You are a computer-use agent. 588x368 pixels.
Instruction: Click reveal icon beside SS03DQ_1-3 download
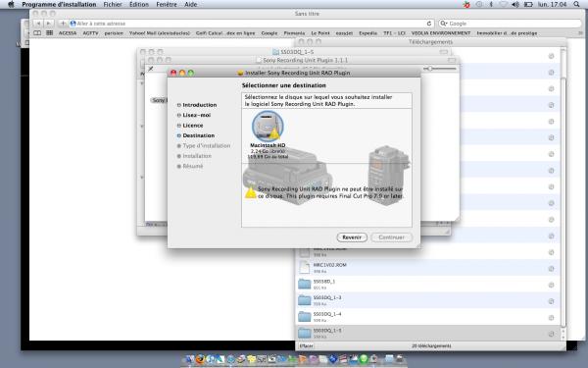tap(551, 301)
